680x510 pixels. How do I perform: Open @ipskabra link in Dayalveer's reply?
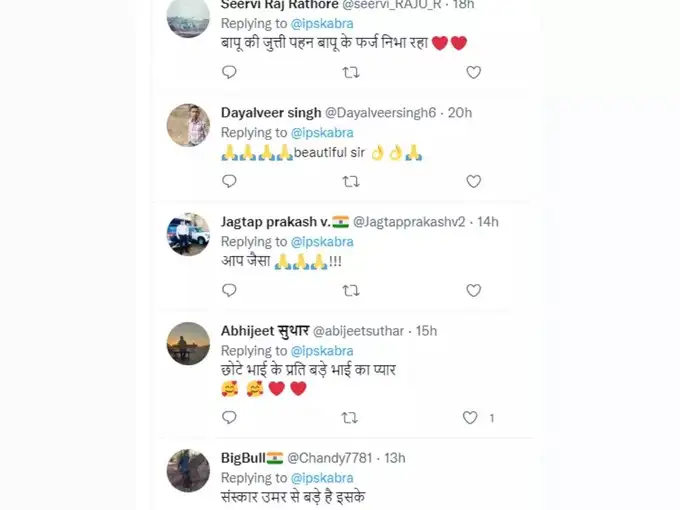[x=321, y=133]
